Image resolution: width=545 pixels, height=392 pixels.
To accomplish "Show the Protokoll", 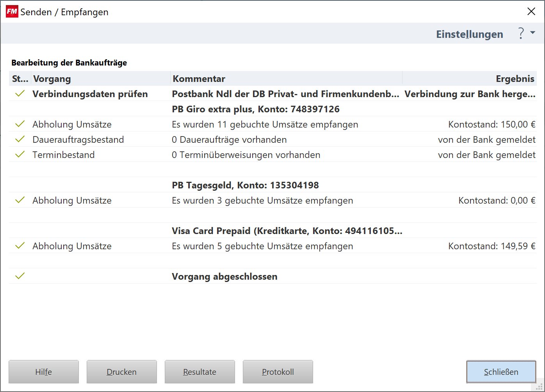I will click(x=278, y=372).
